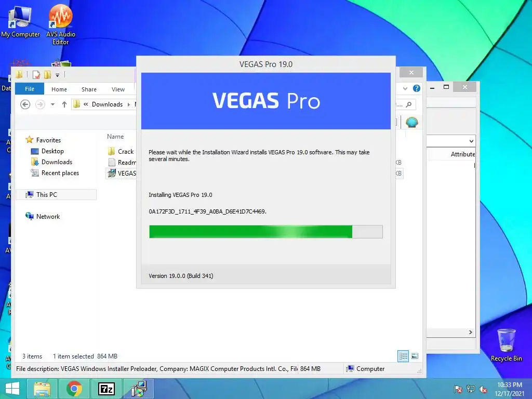Select This PC in navigation pane
Viewport: 532px width, 399px height.
coord(56,194)
